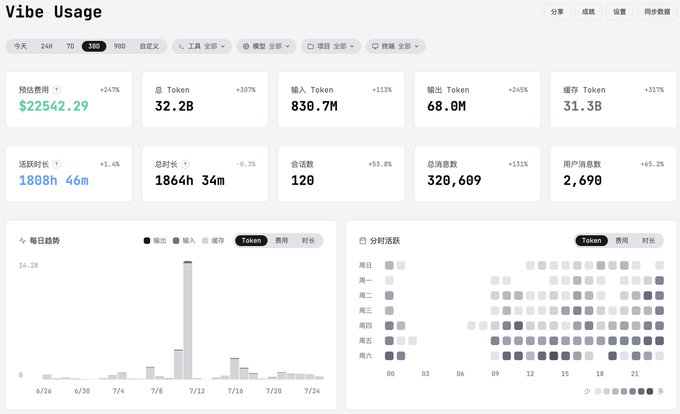680x414 pixels.
Task: Click the 68.0M output token value
Action: (x=446, y=106)
